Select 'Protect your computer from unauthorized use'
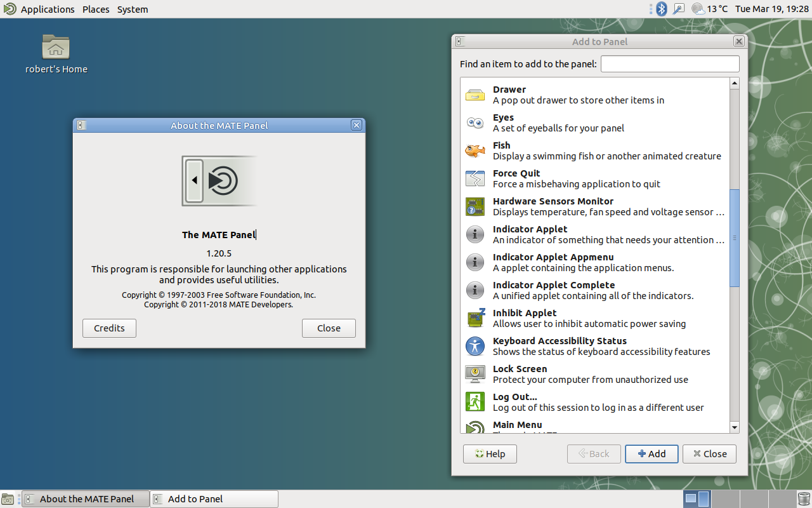812x508 pixels. 591,380
